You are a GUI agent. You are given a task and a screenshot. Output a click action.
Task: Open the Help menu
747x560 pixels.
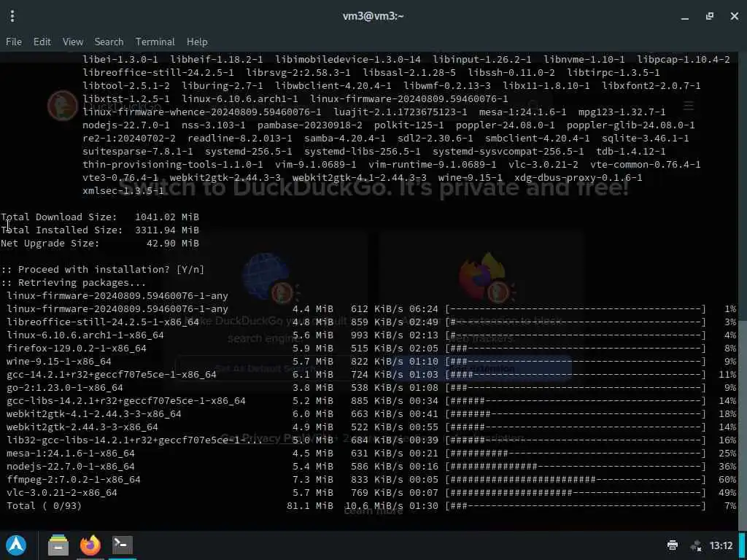(197, 42)
